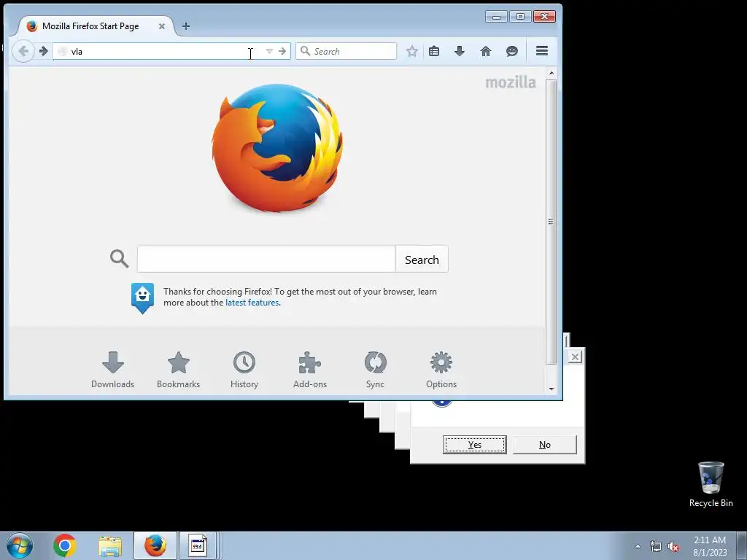The image size is (747, 560).
Task: Open the downloads arrow in the toolbar
Action: pos(460,51)
